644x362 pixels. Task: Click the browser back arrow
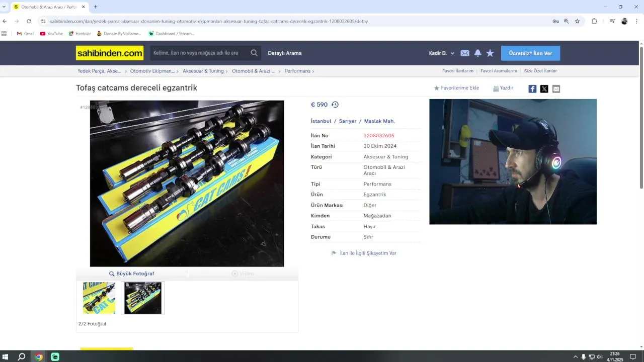pyautogui.click(x=5, y=21)
